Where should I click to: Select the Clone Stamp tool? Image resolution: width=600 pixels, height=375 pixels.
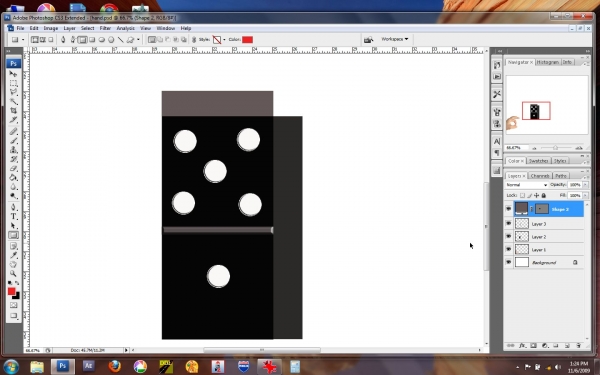[x=13, y=150]
